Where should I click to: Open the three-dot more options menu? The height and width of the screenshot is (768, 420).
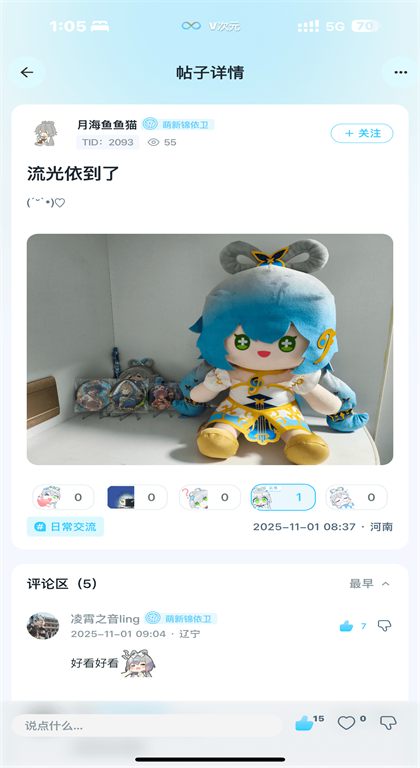(400, 72)
